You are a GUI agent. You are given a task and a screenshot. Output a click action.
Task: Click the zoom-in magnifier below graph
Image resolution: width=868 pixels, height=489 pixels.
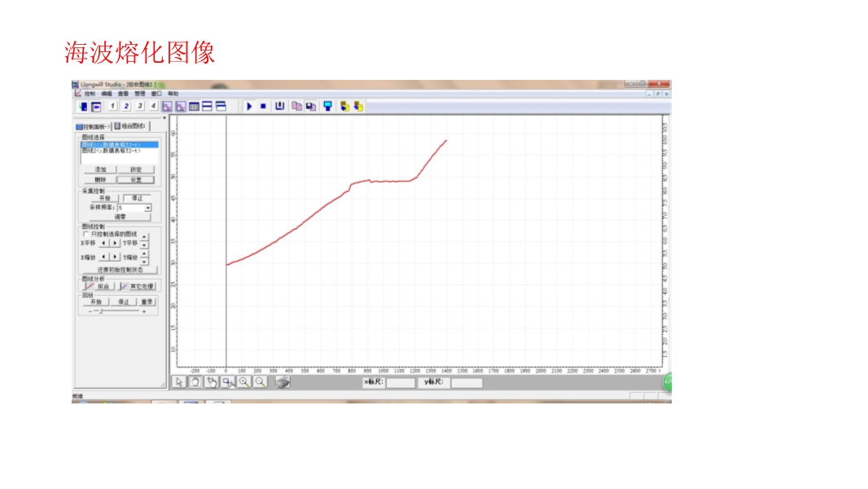coord(243,381)
